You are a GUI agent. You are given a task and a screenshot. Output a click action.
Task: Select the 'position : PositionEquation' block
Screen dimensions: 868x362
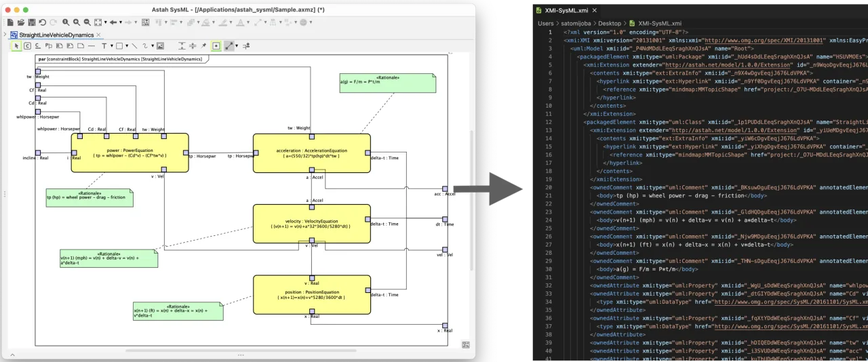tap(312, 294)
